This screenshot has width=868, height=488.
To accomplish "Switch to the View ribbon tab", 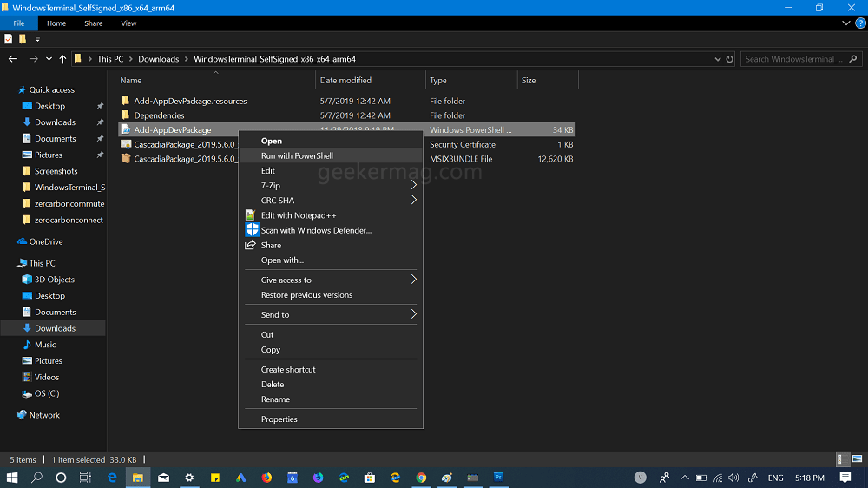I will [128, 23].
